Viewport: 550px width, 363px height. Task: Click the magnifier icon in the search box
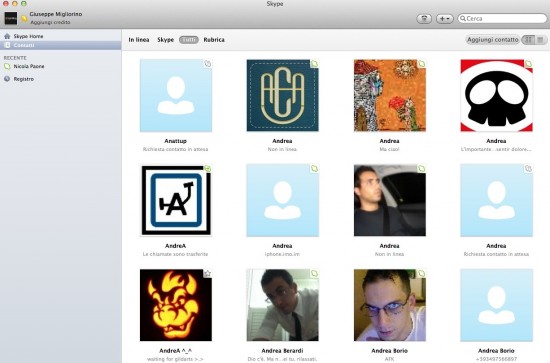463,19
